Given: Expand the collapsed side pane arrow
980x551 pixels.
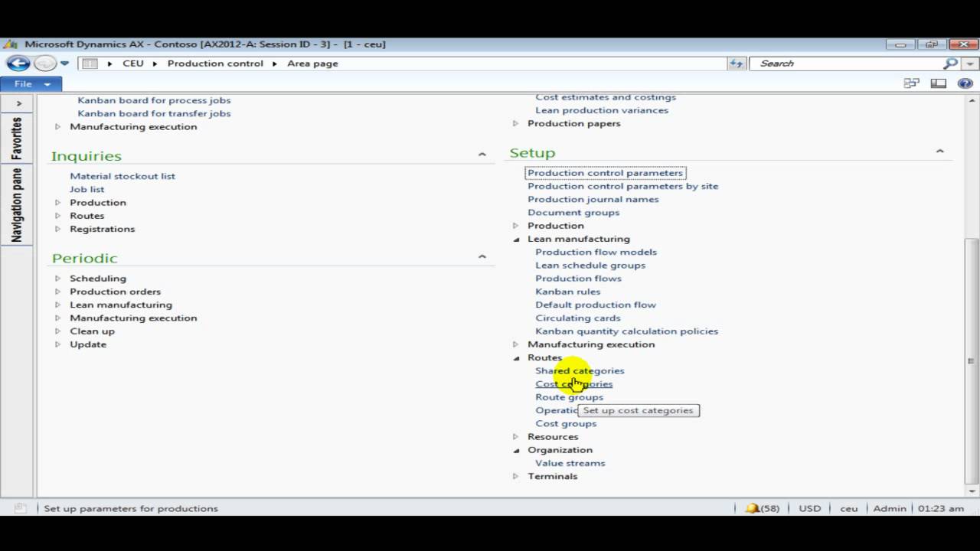Looking at the screenshot, I should click(x=19, y=103).
